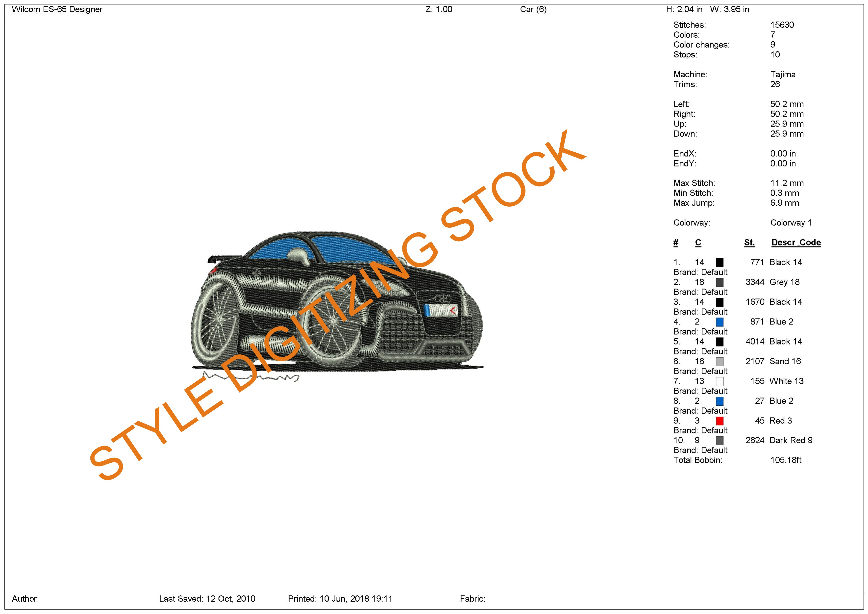This screenshot has width=868, height=614.
Task: Click the black swatch for color 1
Action: tap(719, 263)
